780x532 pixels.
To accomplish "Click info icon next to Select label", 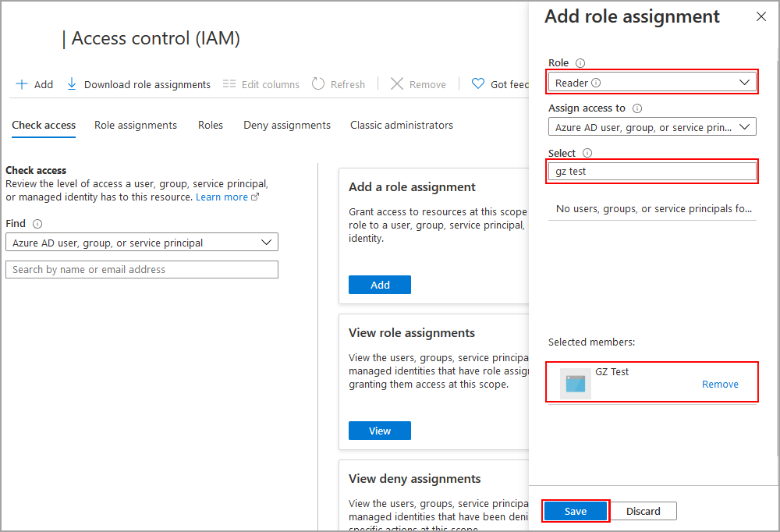I will pyautogui.click(x=587, y=154).
